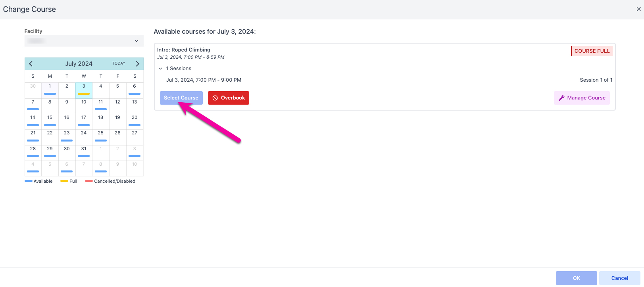Close the Change Course dialog with the X
The width and height of the screenshot is (644, 287).
click(x=638, y=9)
